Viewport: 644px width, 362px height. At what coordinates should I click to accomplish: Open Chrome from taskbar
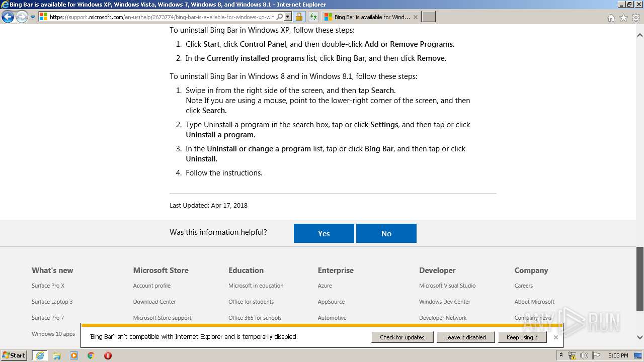click(x=91, y=355)
